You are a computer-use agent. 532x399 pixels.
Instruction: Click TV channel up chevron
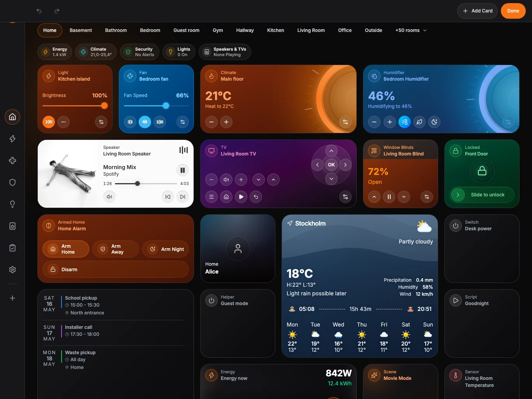[273, 180]
